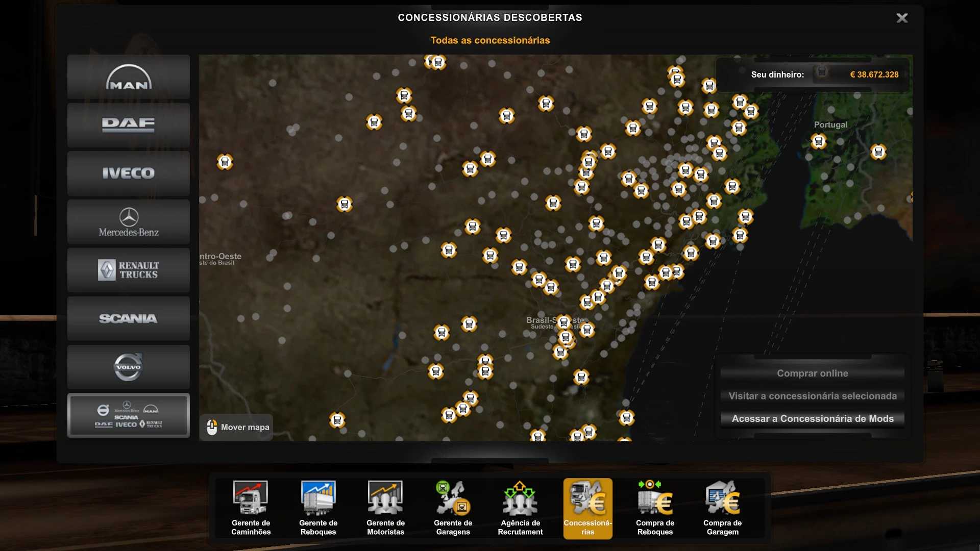
Task: Open Compra de Garagem screen
Action: tap(722, 508)
